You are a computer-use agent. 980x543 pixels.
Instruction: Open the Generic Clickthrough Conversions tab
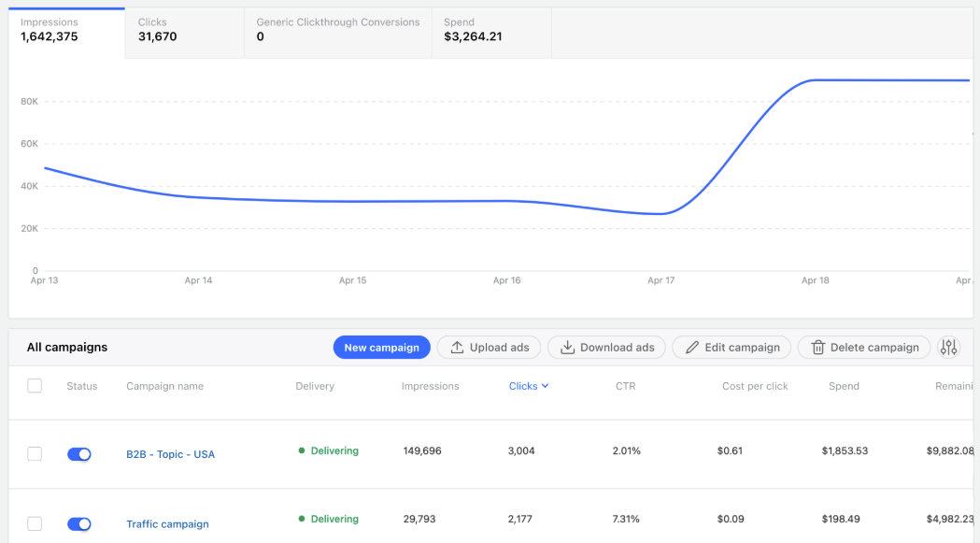[337, 30]
